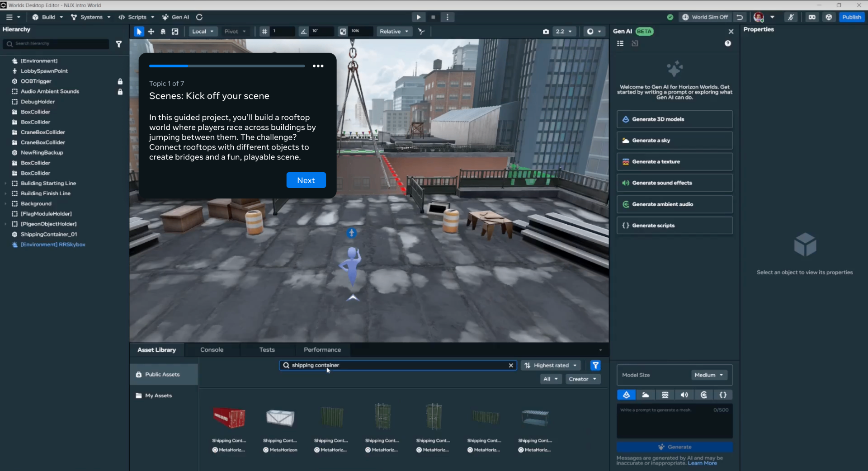Image resolution: width=868 pixels, height=471 pixels.
Task: Start Play mode preview
Action: point(419,17)
